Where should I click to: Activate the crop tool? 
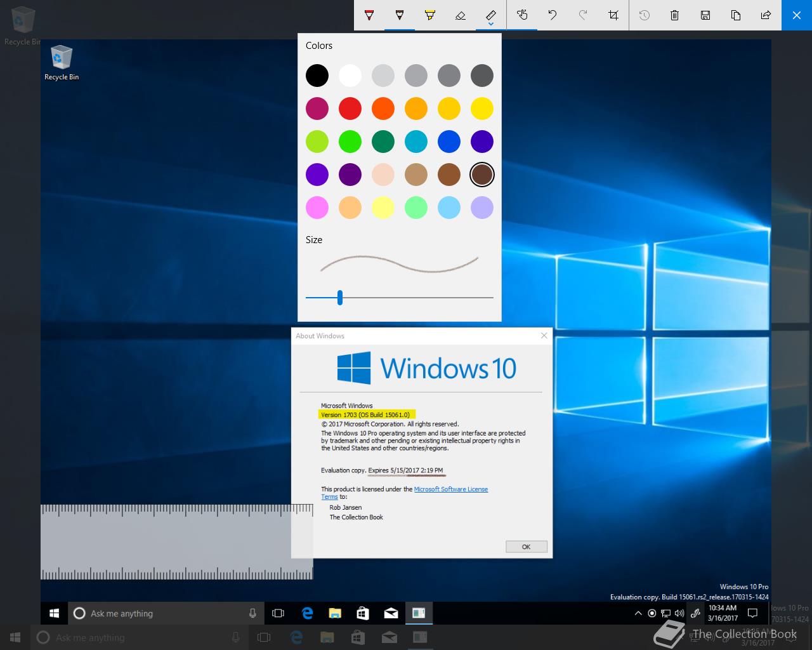613,15
